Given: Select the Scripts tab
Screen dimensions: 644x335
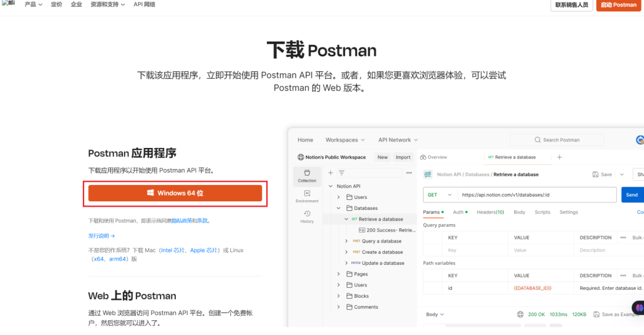Looking at the screenshot, I should pyautogui.click(x=542, y=212).
